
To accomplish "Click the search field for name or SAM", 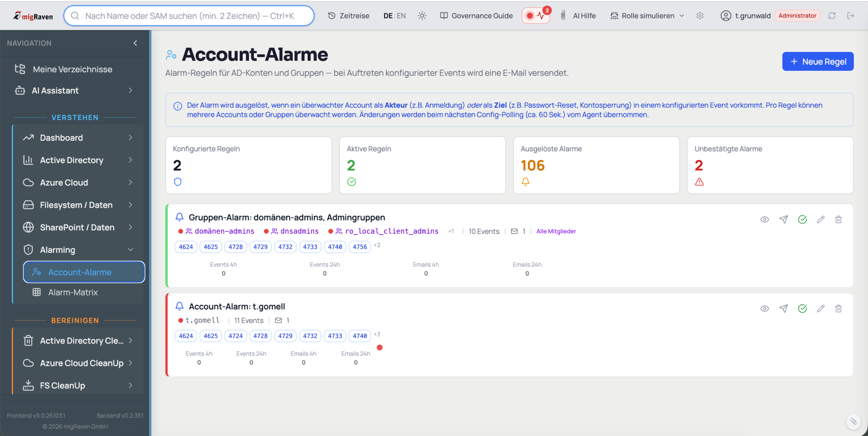I will pyautogui.click(x=189, y=16).
